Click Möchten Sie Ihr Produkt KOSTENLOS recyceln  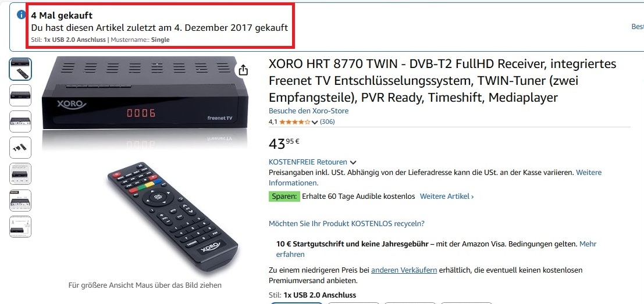(347, 224)
